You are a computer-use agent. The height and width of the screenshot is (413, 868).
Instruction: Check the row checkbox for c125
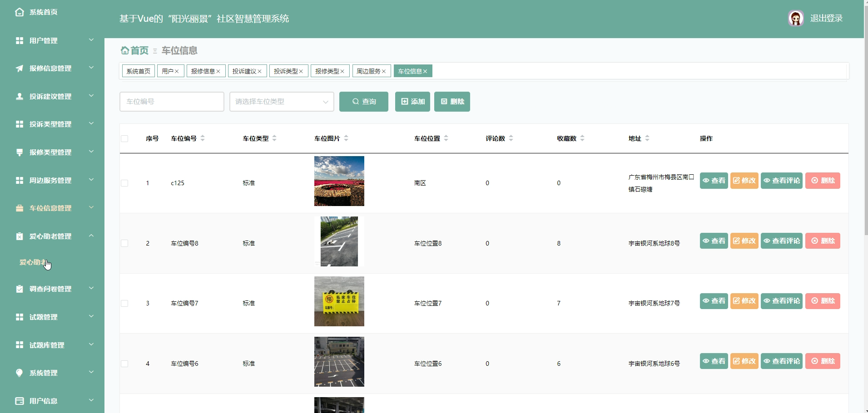pyautogui.click(x=124, y=183)
